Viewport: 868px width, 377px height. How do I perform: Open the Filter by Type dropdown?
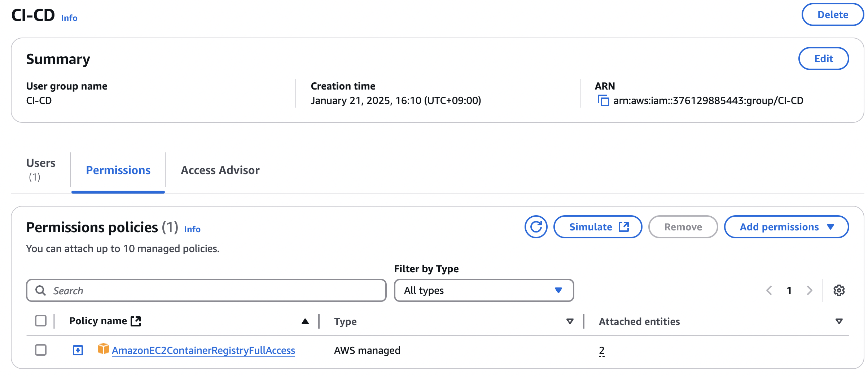(x=483, y=290)
